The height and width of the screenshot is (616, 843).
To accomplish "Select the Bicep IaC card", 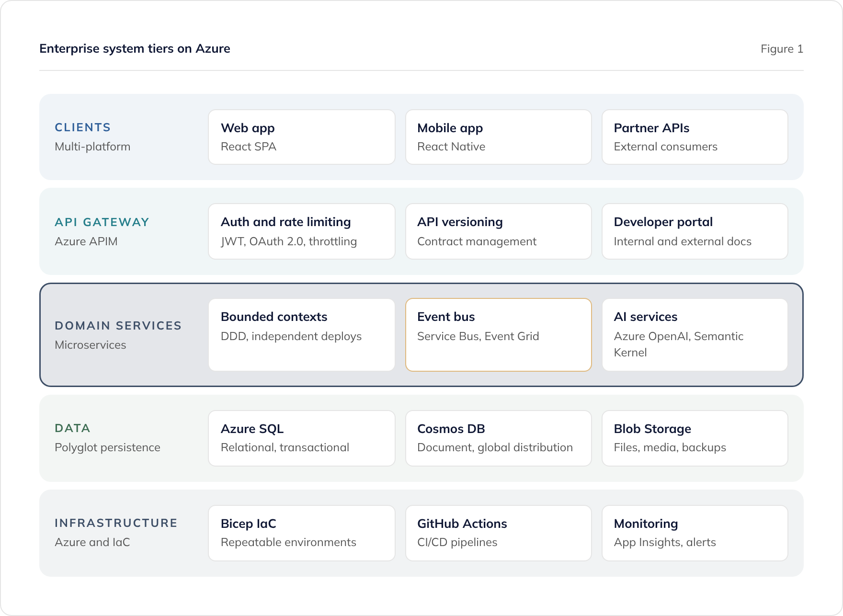I will [302, 533].
